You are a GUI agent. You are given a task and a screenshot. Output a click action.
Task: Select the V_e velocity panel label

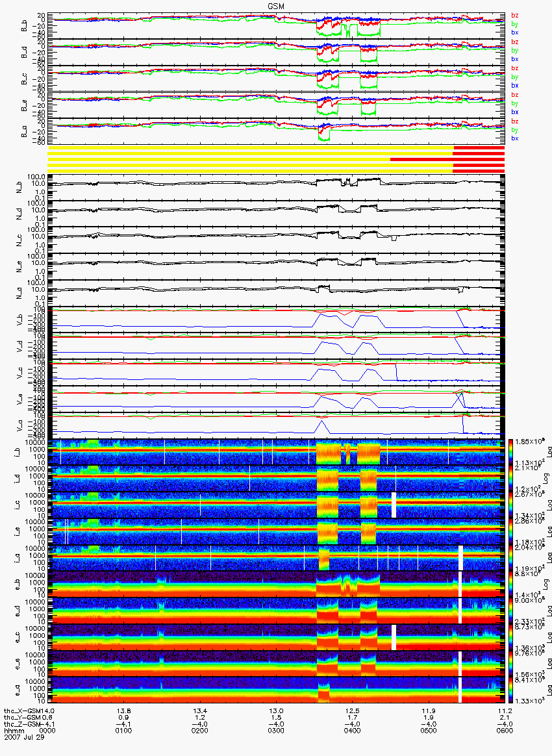pyautogui.click(x=20, y=399)
